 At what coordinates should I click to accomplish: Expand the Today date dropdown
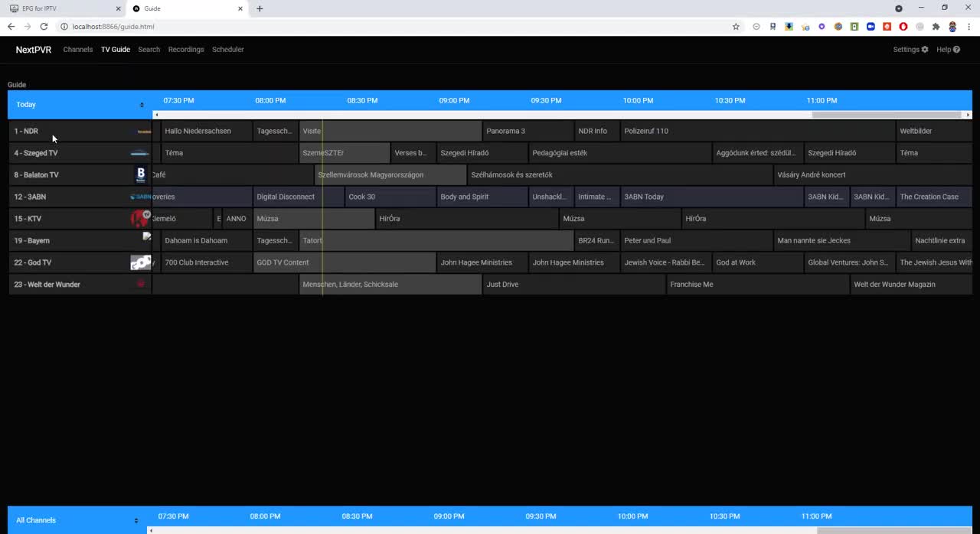coord(80,105)
